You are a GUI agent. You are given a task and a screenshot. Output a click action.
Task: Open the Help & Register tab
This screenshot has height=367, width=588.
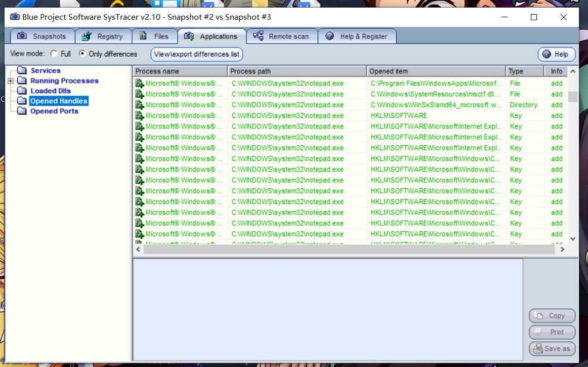(357, 36)
